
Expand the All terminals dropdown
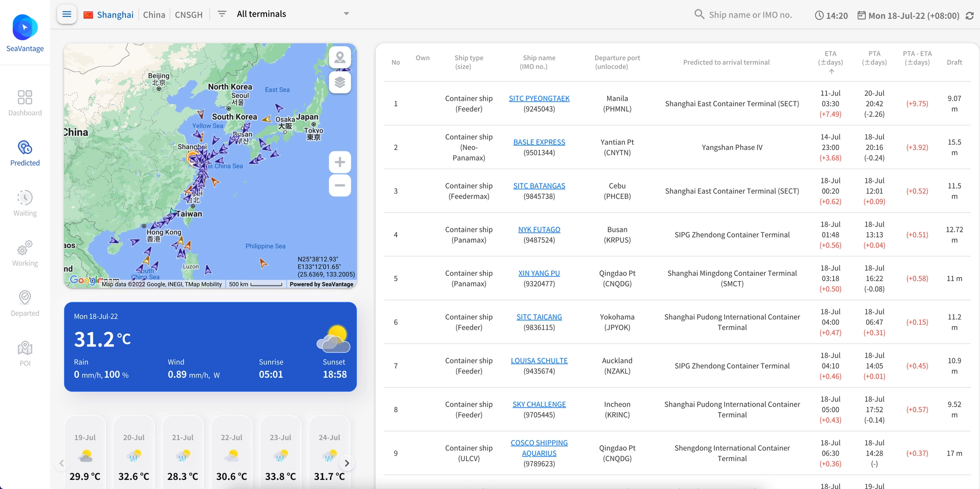pos(293,14)
